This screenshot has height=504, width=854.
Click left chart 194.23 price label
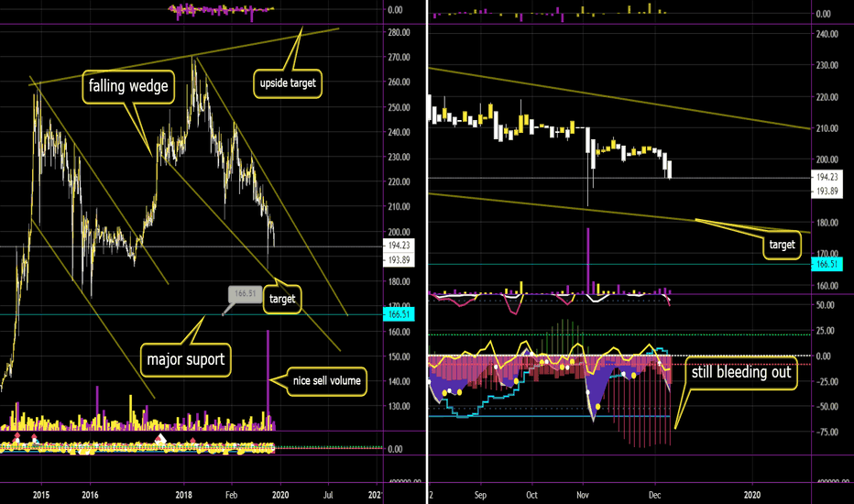(x=400, y=246)
